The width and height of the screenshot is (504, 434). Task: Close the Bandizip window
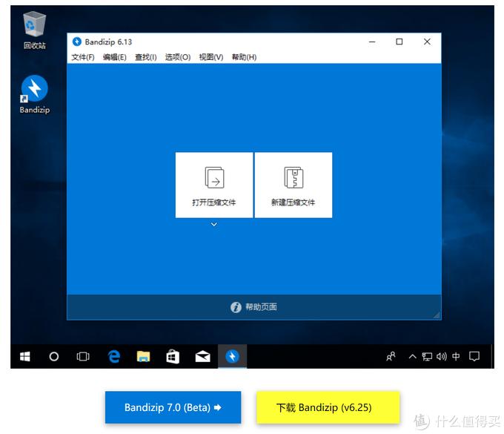coord(427,42)
